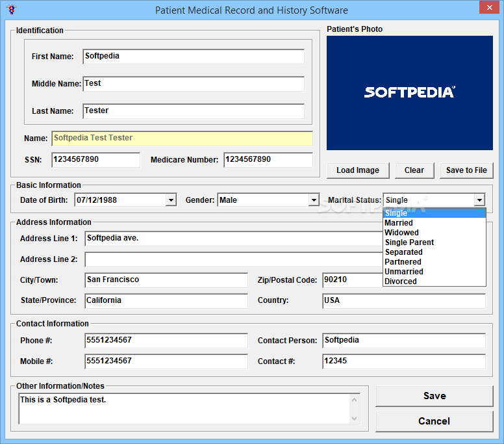
Task: Select Widowed in the marital status list
Action: [435, 233]
